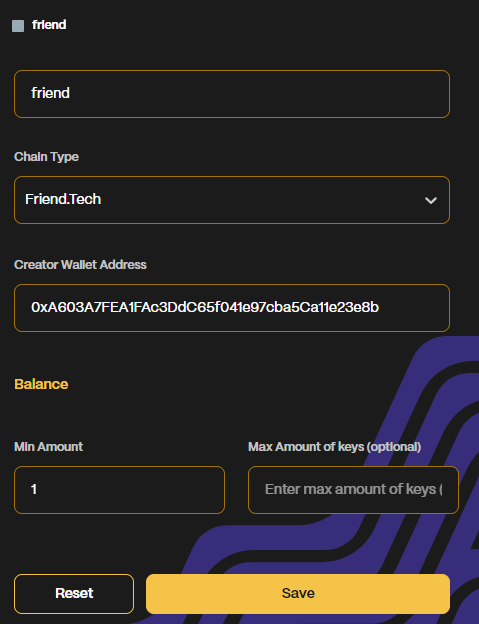
Task: Click the Max Amount of keys label
Action: point(335,447)
